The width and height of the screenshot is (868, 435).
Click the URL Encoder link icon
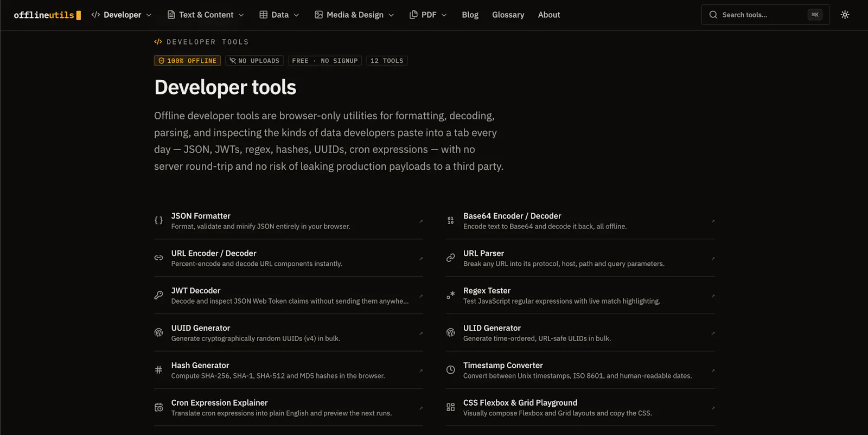[x=158, y=258]
